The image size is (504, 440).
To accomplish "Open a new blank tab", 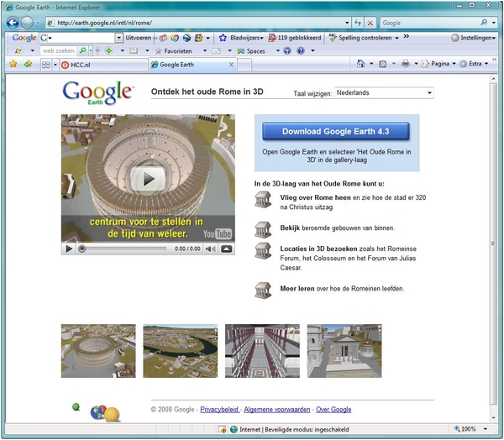I will click(244, 65).
